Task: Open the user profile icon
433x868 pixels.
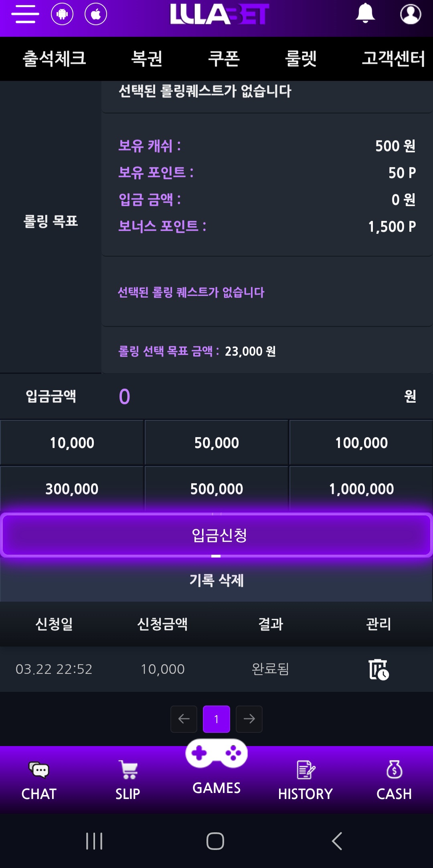Action: tap(411, 14)
